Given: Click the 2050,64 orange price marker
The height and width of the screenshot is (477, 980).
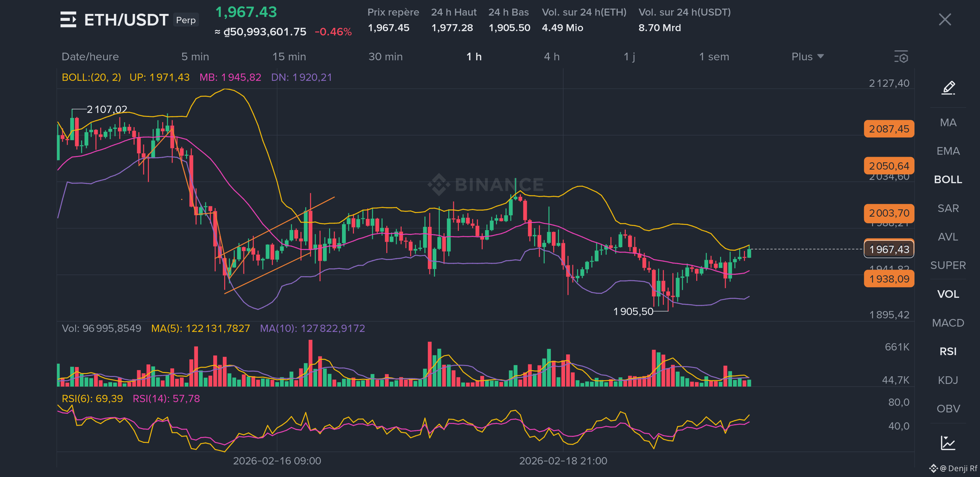Looking at the screenshot, I should [889, 166].
